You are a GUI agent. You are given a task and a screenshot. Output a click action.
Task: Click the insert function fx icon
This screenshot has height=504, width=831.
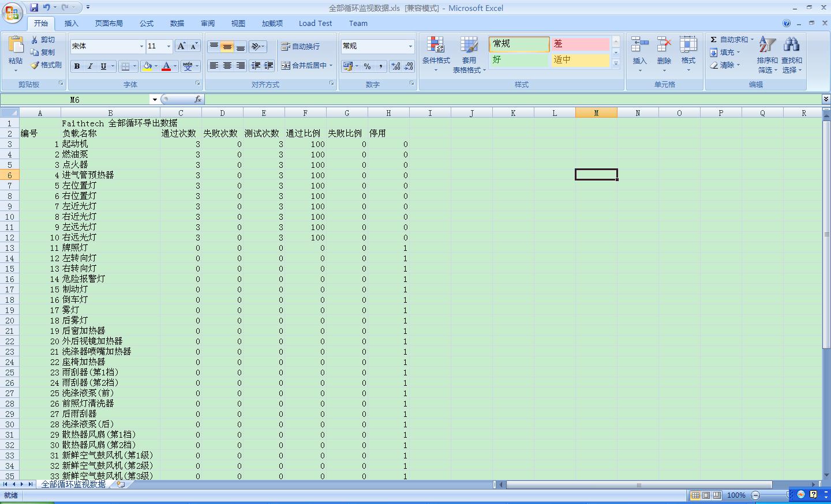[198, 99]
